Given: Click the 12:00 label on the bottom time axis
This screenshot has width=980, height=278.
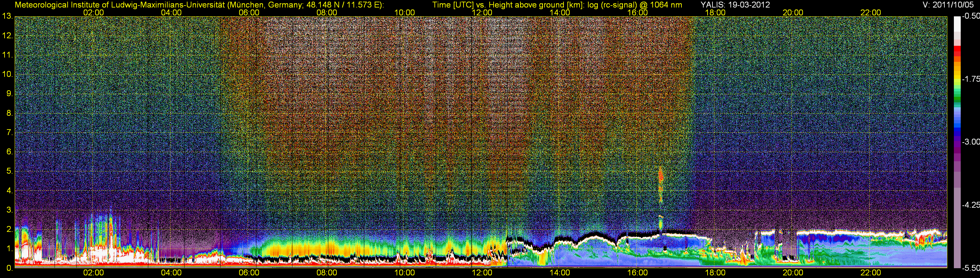Looking at the screenshot, I should pyautogui.click(x=482, y=273).
